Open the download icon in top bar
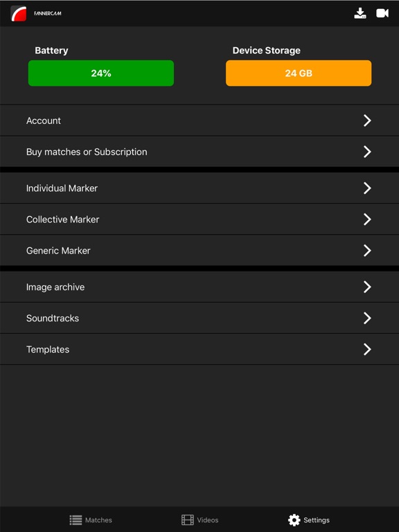Screen dimensions: 399x532 (360, 13)
